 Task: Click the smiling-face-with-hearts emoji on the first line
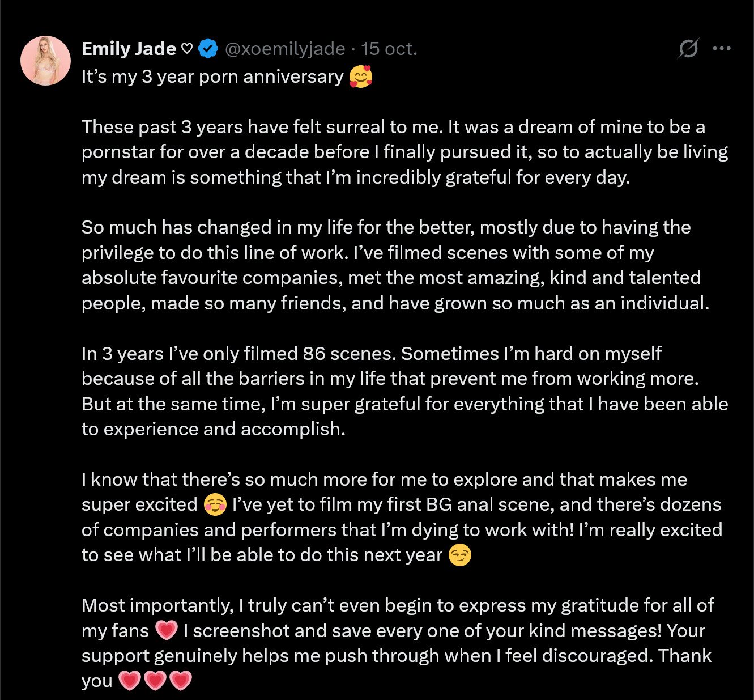click(x=361, y=77)
